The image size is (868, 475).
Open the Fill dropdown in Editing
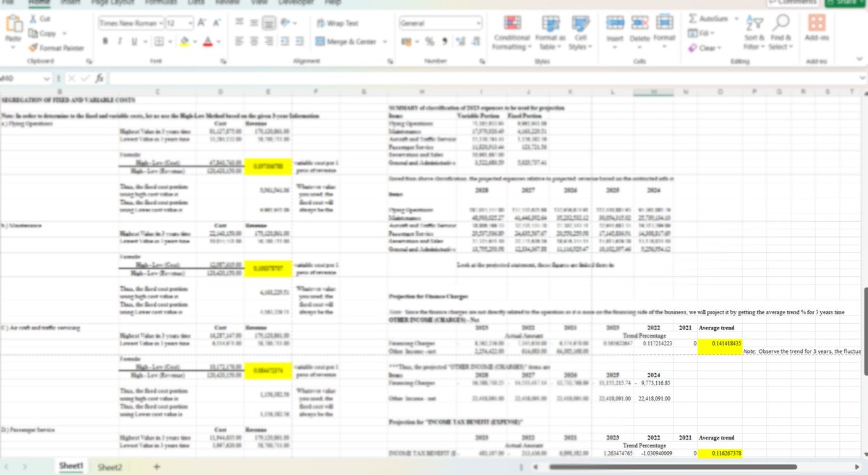[x=701, y=33]
